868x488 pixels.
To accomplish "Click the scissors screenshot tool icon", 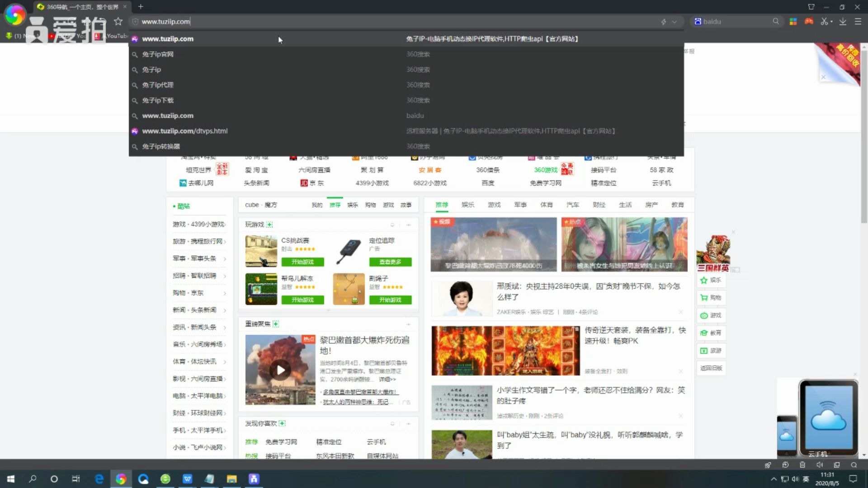I will [x=824, y=21].
